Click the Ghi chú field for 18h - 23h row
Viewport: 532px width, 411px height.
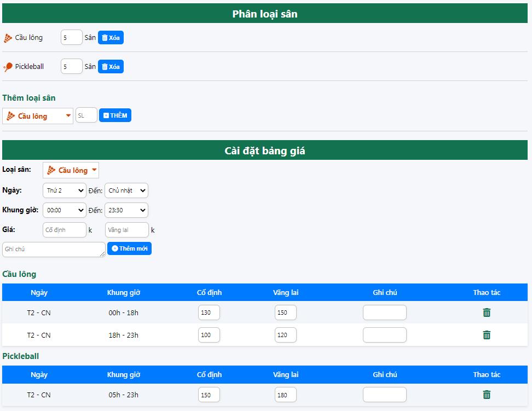tap(384, 335)
